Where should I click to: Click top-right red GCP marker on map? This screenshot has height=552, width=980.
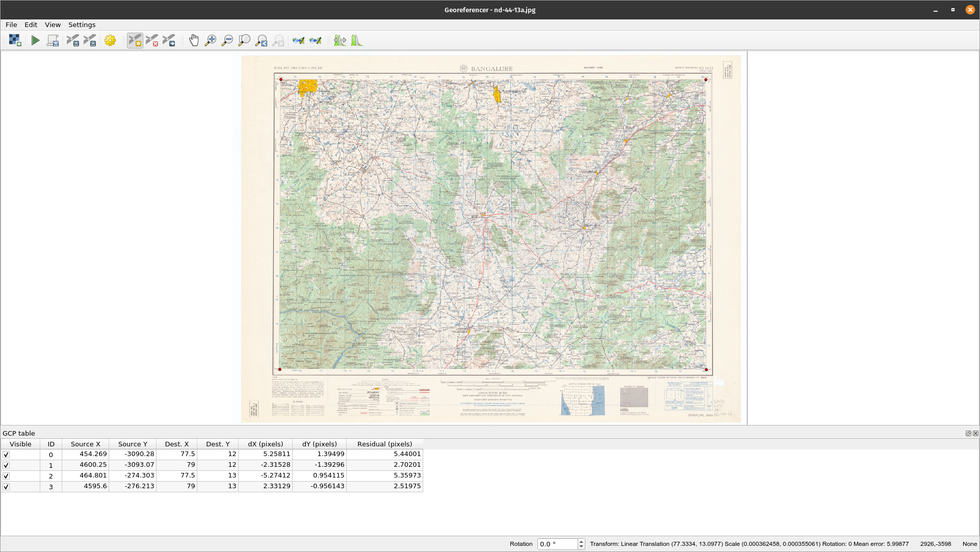[x=706, y=80]
